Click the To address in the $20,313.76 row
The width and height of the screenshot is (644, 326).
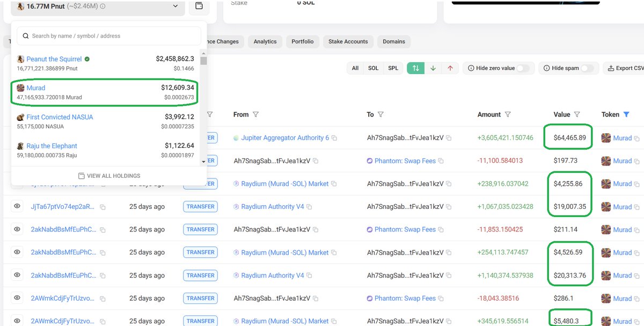point(405,275)
